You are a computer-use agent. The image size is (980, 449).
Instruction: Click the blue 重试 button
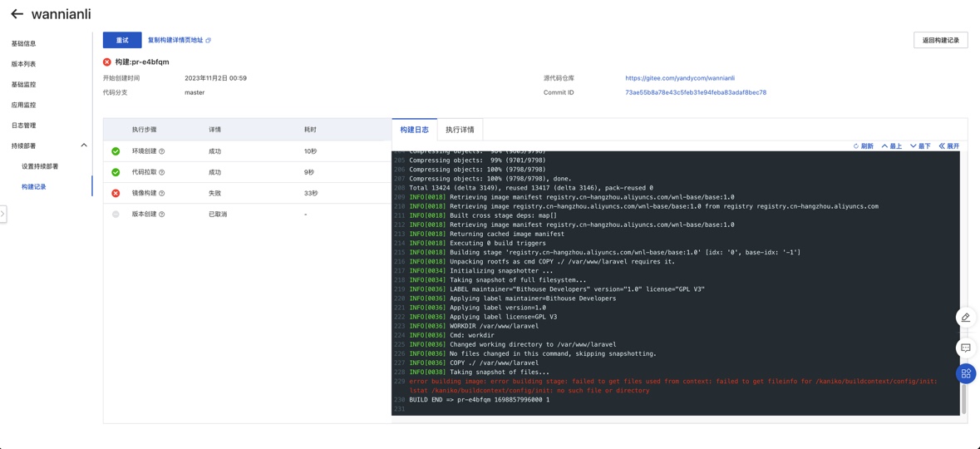coord(122,40)
